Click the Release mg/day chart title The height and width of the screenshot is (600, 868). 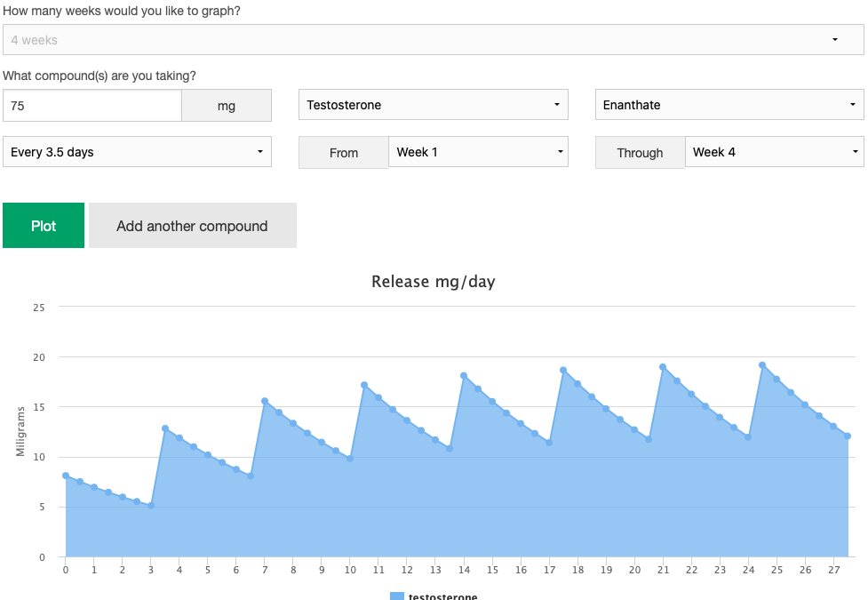coord(433,282)
